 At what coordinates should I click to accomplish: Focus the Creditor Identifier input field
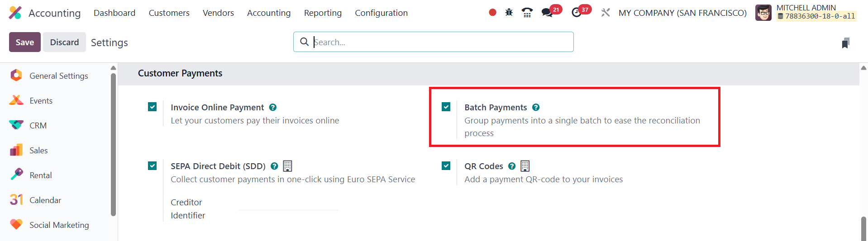coord(288,205)
